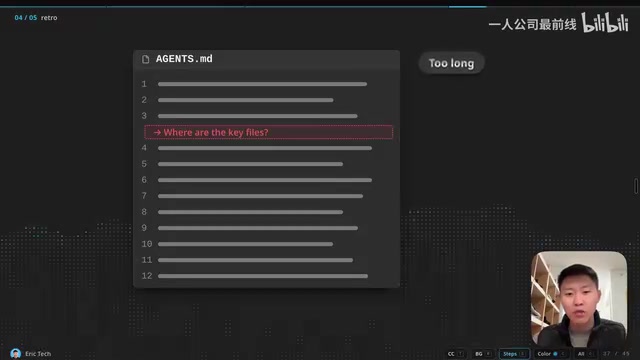Click the Eric Tech name label

tap(38, 354)
